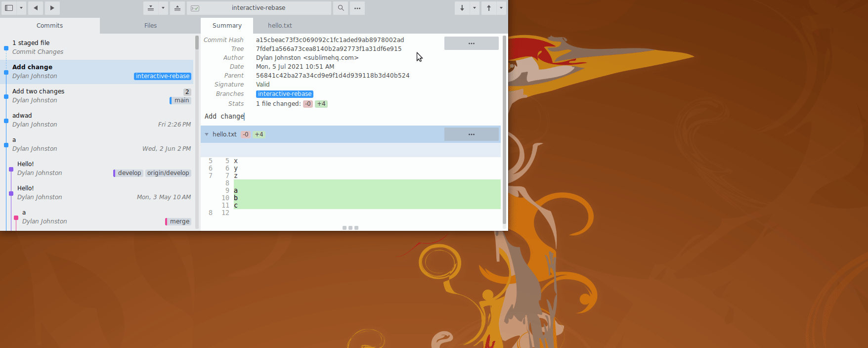
Task: Click the origin/develop branch label
Action: tap(168, 173)
